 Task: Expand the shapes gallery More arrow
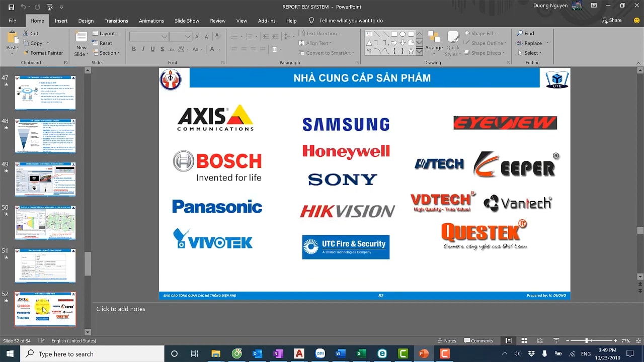click(420, 51)
